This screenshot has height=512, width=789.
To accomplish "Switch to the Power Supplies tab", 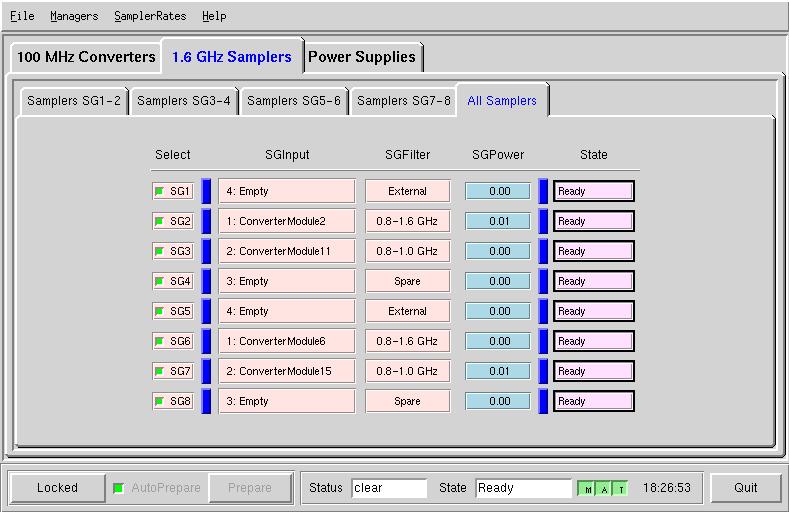I will pyautogui.click(x=361, y=57).
